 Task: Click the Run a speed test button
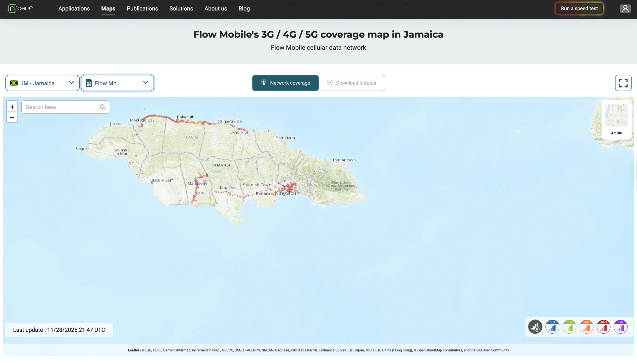579,8
